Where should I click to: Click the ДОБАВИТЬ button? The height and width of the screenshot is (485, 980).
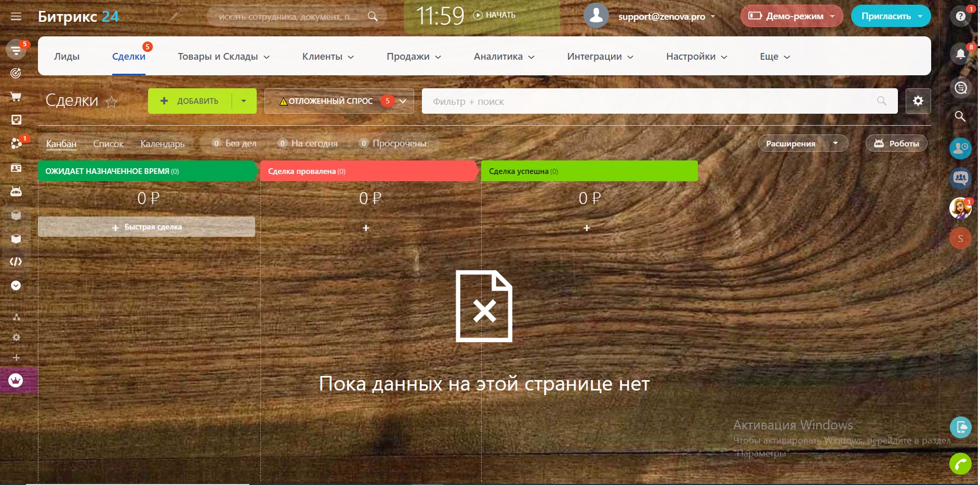click(190, 101)
